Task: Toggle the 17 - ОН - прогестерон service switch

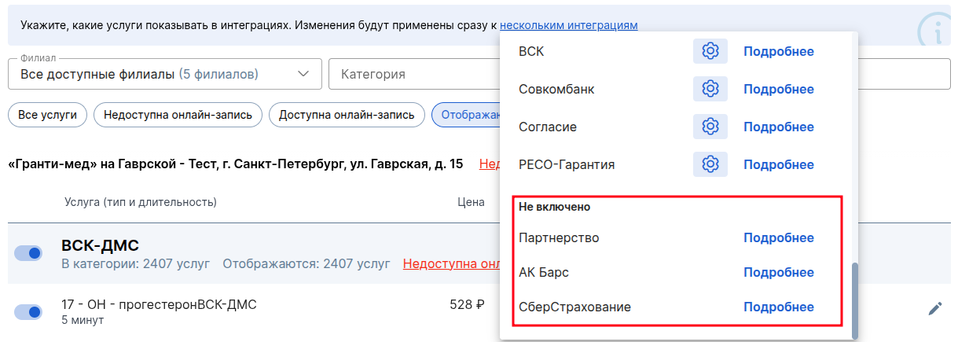Action: tap(29, 312)
